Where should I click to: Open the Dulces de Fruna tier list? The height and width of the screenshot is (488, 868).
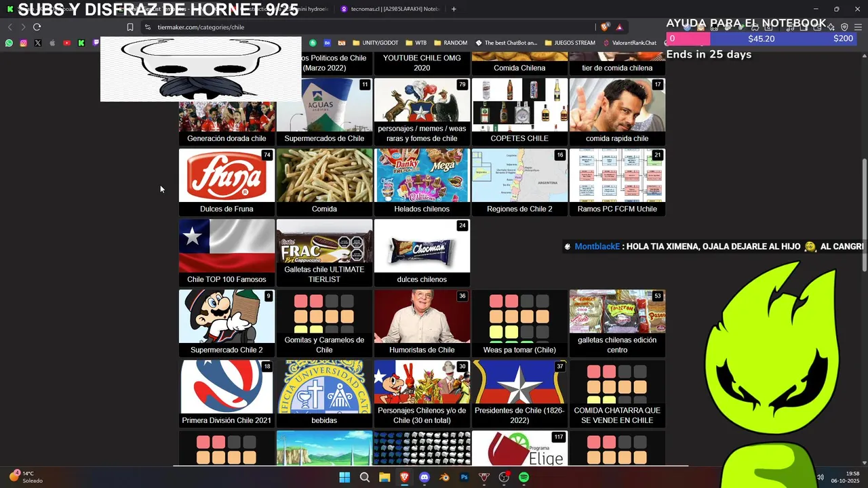tap(226, 182)
